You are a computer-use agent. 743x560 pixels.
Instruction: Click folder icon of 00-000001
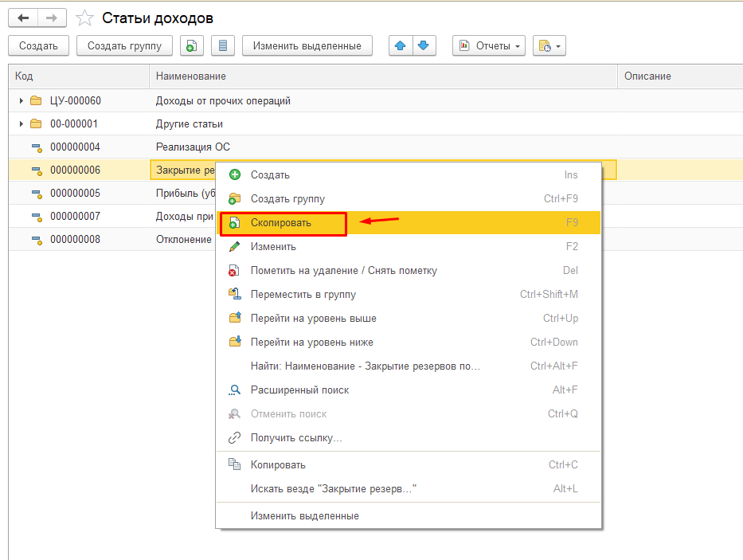point(36,123)
